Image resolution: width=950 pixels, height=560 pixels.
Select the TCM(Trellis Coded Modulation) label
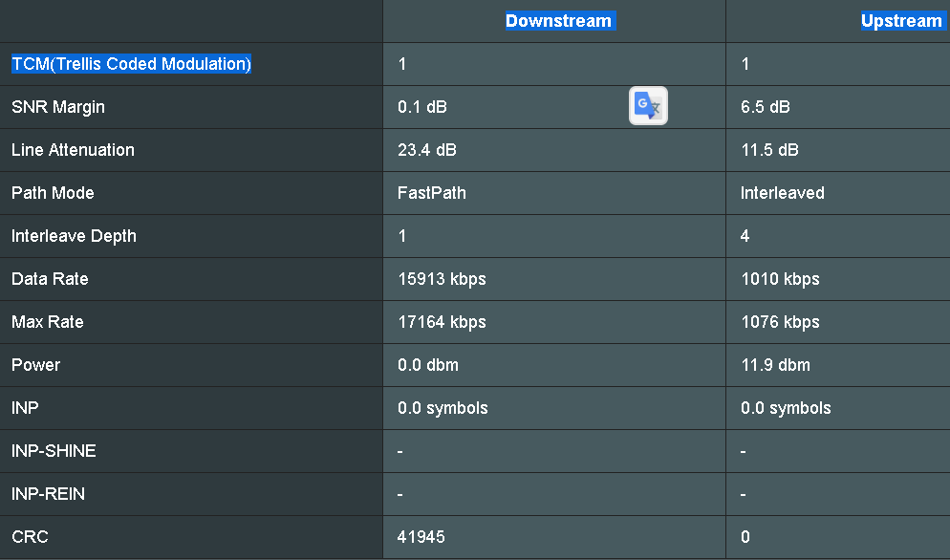coord(131,64)
